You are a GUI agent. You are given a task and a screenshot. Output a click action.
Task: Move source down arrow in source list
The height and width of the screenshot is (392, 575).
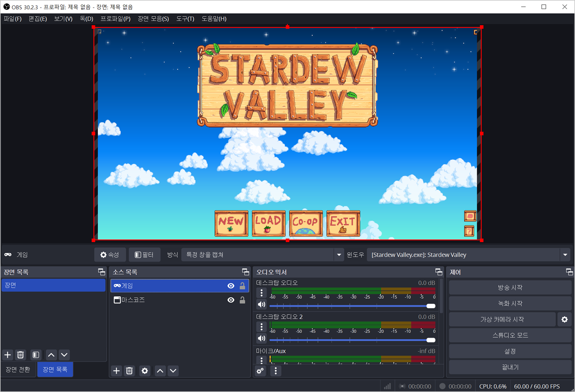point(173,371)
